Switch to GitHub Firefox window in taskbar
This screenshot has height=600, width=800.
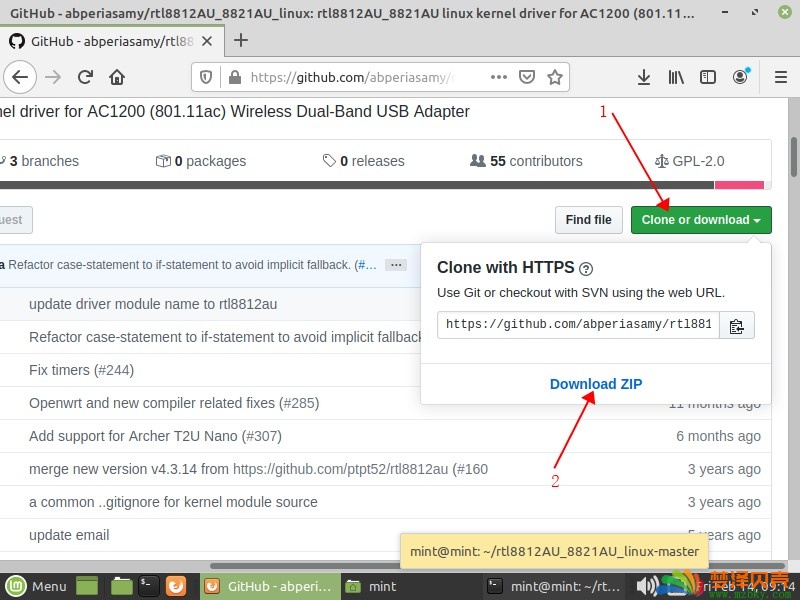[269, 586]
